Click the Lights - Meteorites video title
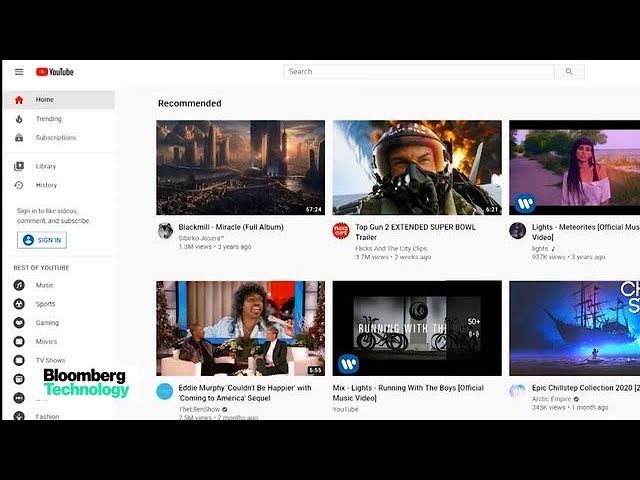The image size is (640, 480). (586, 232)
